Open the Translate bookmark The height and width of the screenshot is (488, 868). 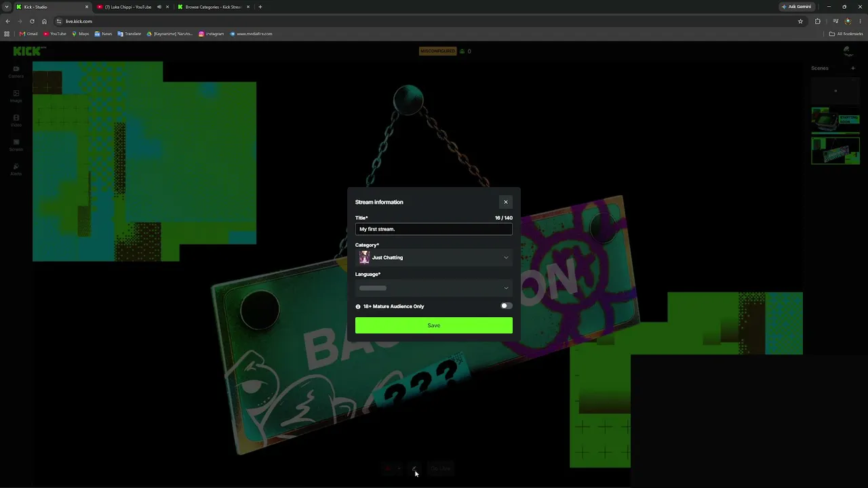(x=130, y=34)
